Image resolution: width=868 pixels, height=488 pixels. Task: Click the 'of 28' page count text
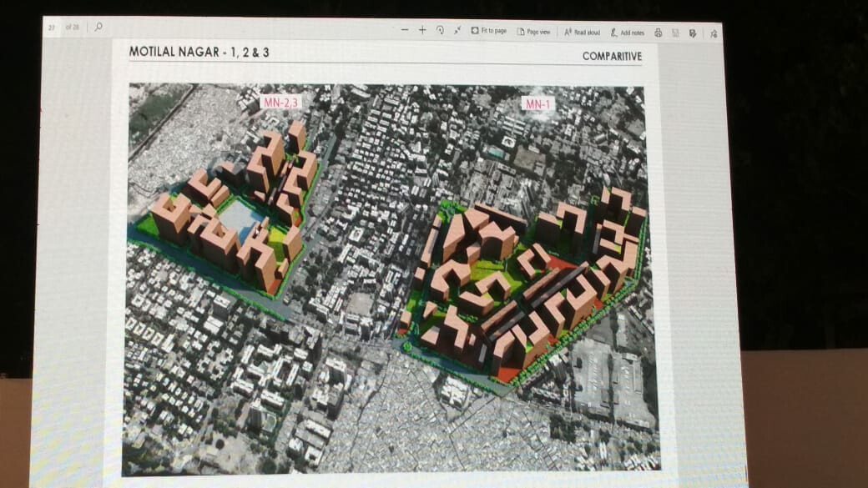click(x=73, y=27)
